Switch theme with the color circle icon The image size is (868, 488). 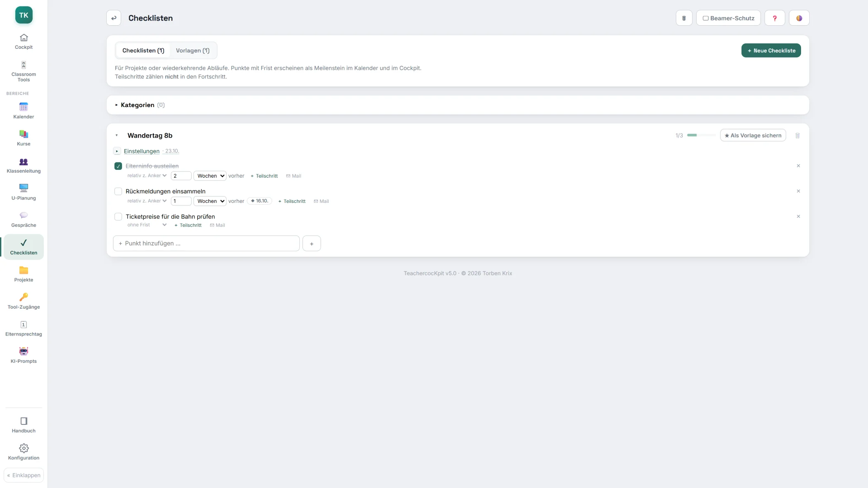(799, 18)
